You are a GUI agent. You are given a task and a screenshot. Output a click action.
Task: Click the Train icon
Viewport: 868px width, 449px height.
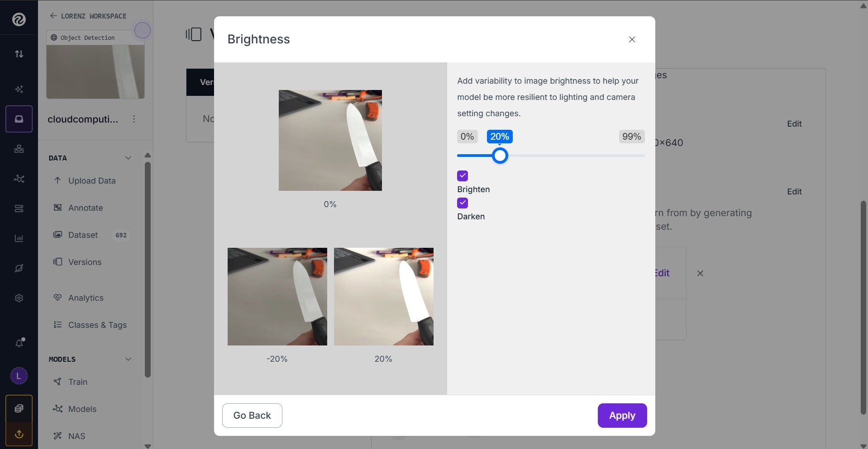(x=57, y=382)
